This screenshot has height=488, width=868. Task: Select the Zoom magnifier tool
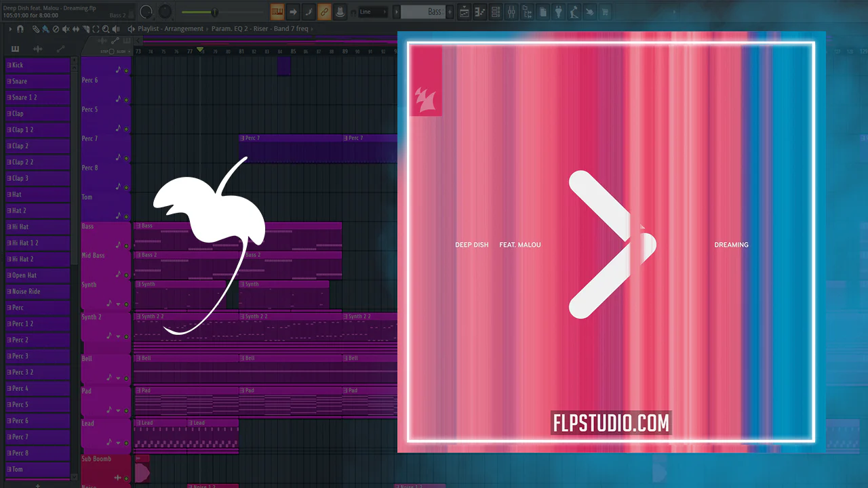coord(106,29)
